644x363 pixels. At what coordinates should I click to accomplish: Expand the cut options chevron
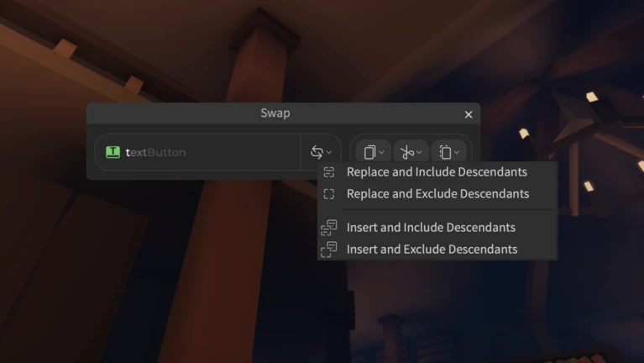click(x=419, y=153)
